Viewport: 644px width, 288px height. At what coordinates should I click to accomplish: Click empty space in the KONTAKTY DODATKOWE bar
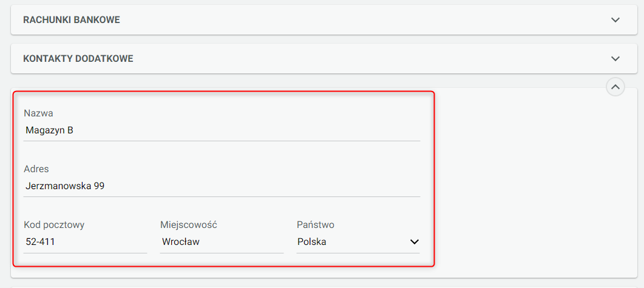364,59
